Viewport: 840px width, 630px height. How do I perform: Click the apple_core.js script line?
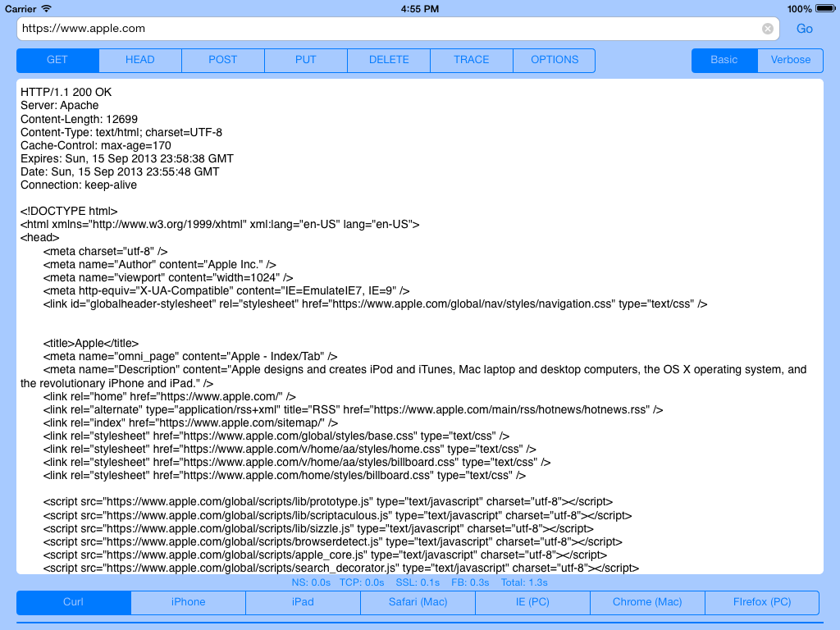click(x=325, y=555)
